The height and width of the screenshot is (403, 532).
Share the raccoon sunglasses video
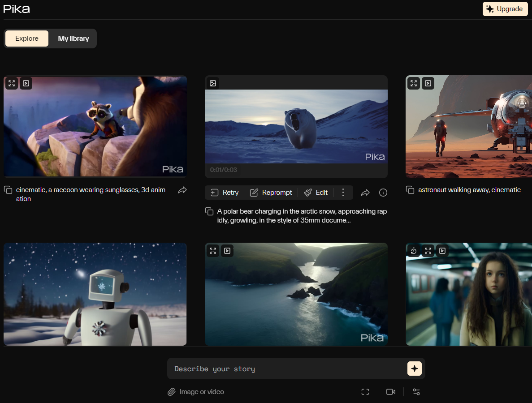coord(182,190)
